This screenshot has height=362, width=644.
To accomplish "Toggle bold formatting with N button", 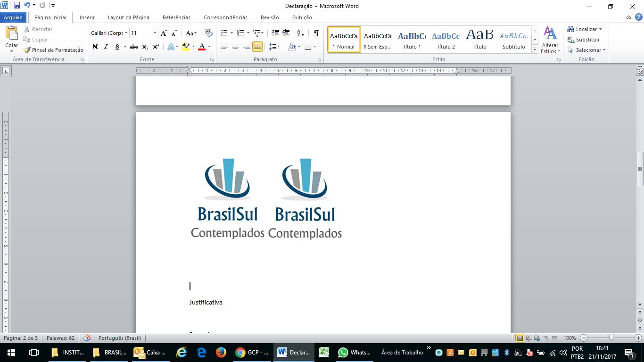I will pos(95,47).
